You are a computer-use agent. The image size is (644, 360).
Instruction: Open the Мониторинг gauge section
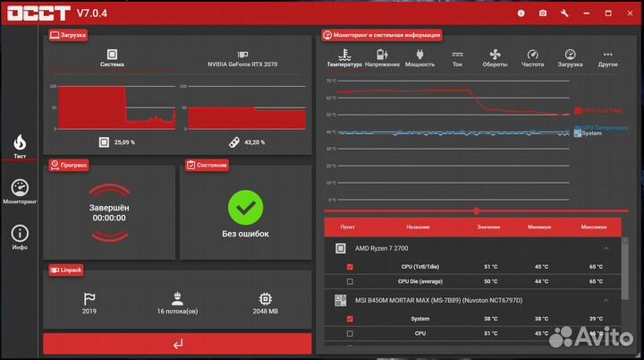pos(20,192)
